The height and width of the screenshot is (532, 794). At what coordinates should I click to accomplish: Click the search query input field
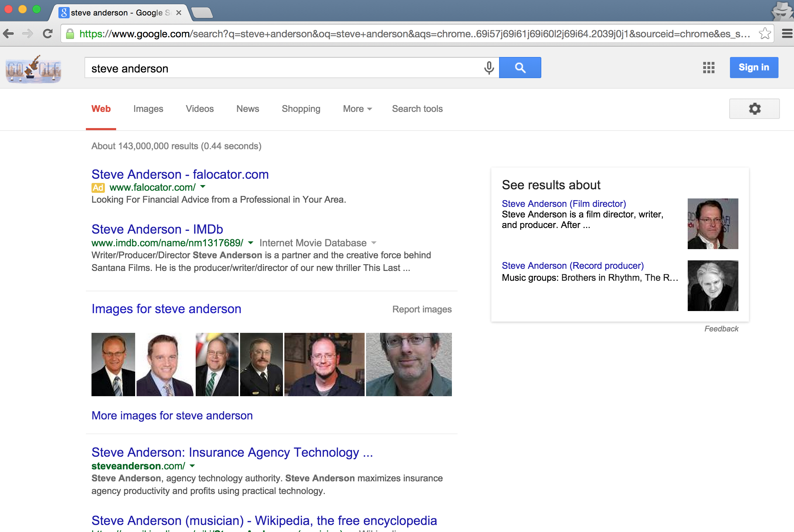(x=282, y=68)
